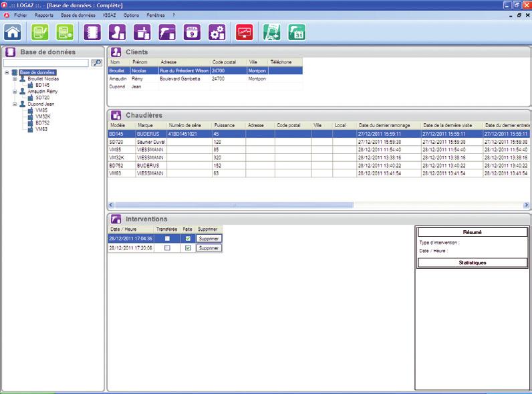The height and width of the screenshot is (394, 532).
Task: Click the LOGAZ flame logo in menu bar
Action: [7, 15]
